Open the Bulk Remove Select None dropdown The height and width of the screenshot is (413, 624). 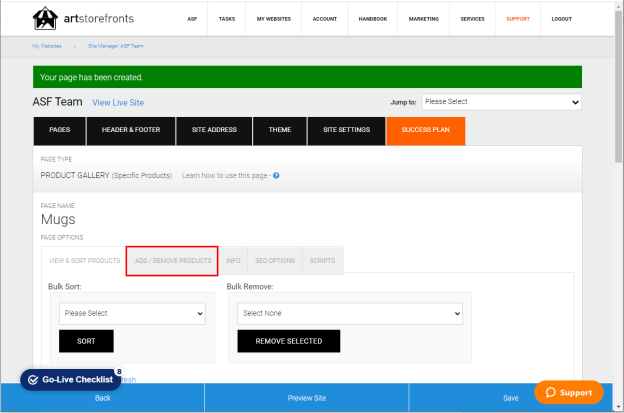[x=350, y=314]
